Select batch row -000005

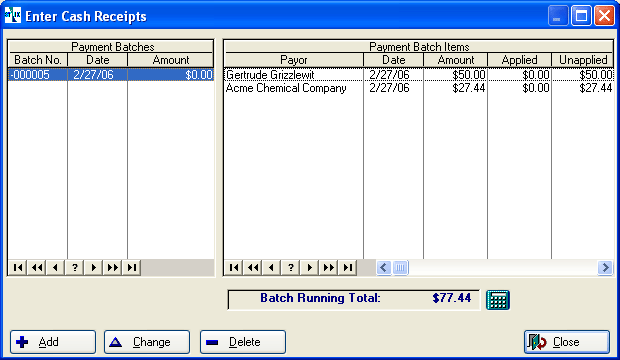(x=111, y=75)
